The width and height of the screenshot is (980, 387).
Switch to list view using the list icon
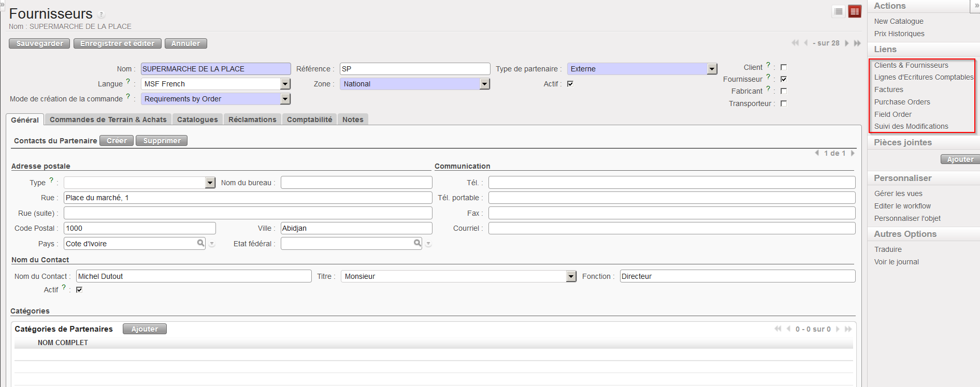(839, 11)
